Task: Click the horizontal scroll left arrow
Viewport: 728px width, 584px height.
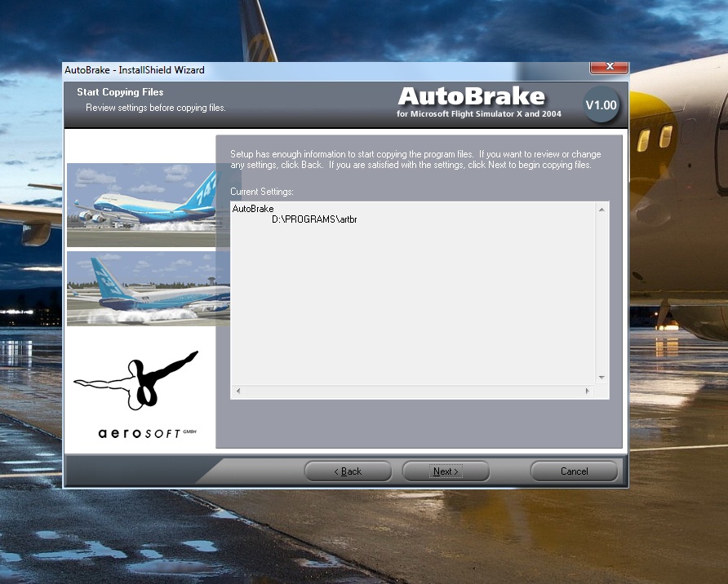Action: pos(238,391)
